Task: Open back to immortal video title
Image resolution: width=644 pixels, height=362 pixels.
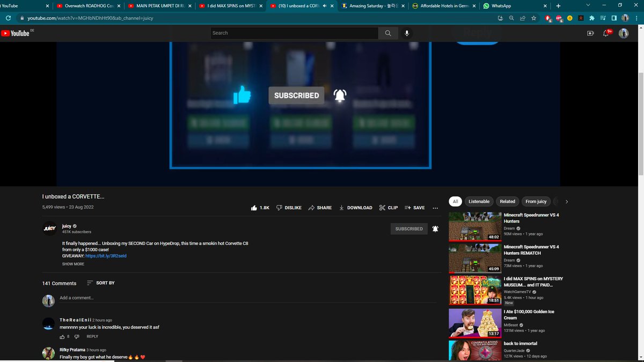Action: [x=521, y=343]
